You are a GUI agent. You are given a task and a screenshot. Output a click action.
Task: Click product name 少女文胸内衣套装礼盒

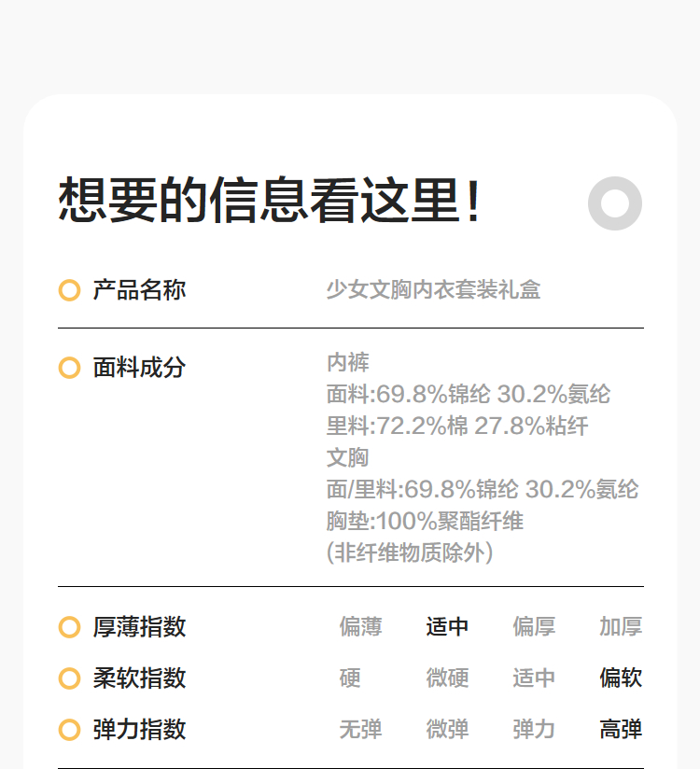tap(433, 290)
